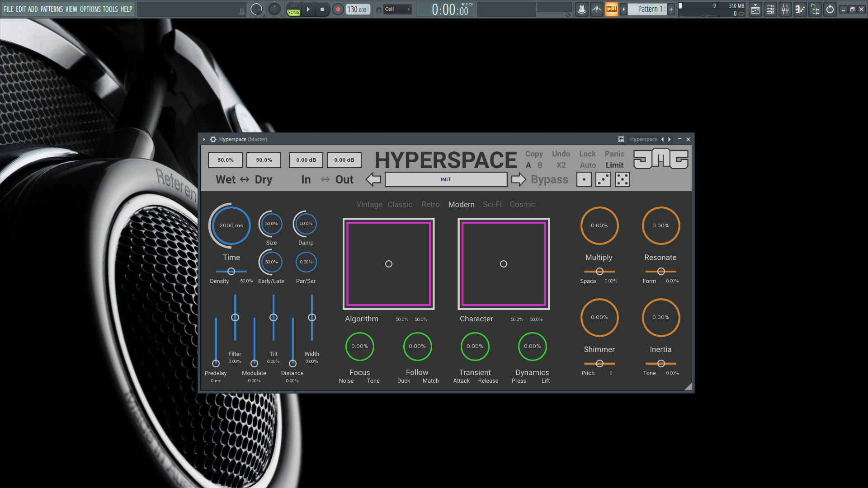Image resolution: width=868 pixels, height=488 pixels.
Task: Click the main pitch knob
Action: pyautogui.click(x=274, y=9)
